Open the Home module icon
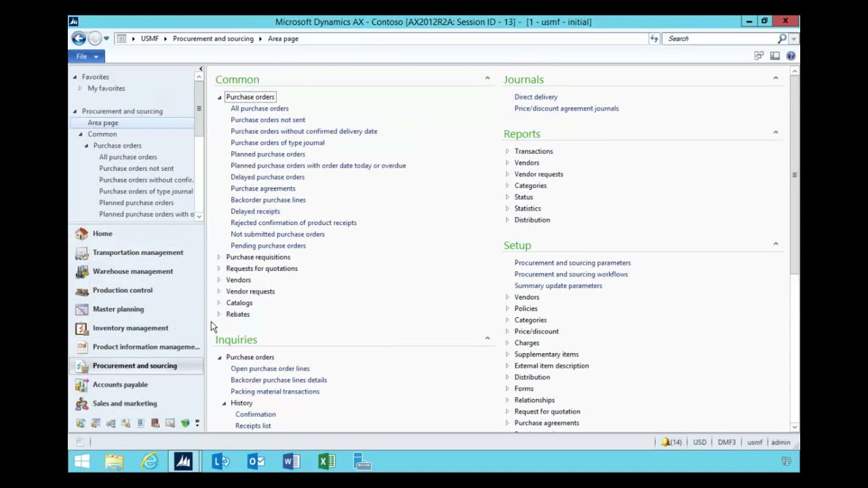Image resolution: width=868 pixels, height=488 pixels. (82, 234)
